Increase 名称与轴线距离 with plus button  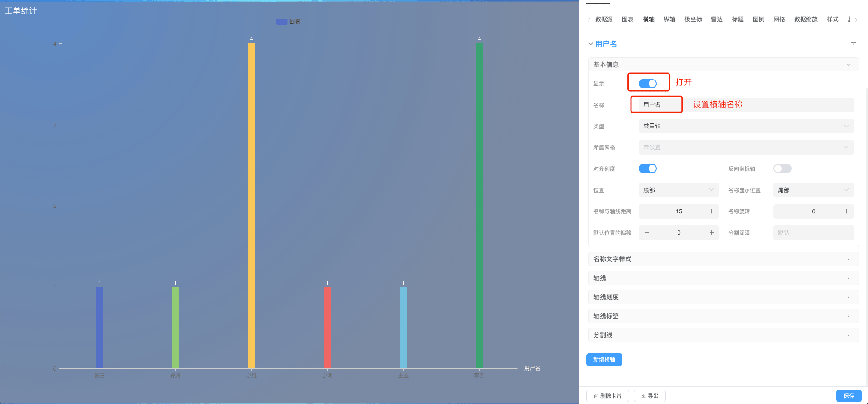(711, 211)
